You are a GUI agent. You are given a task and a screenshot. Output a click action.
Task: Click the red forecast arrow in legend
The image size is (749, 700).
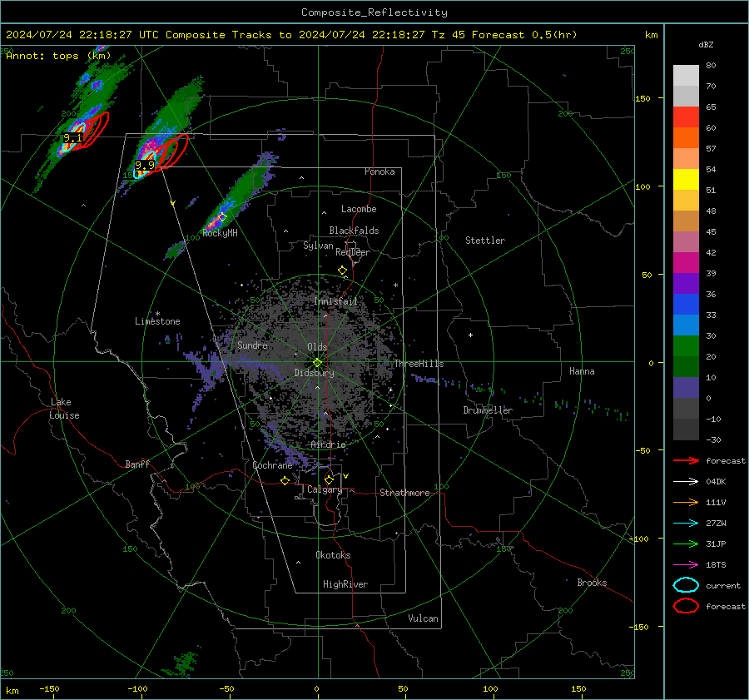(x=686, y=460)
